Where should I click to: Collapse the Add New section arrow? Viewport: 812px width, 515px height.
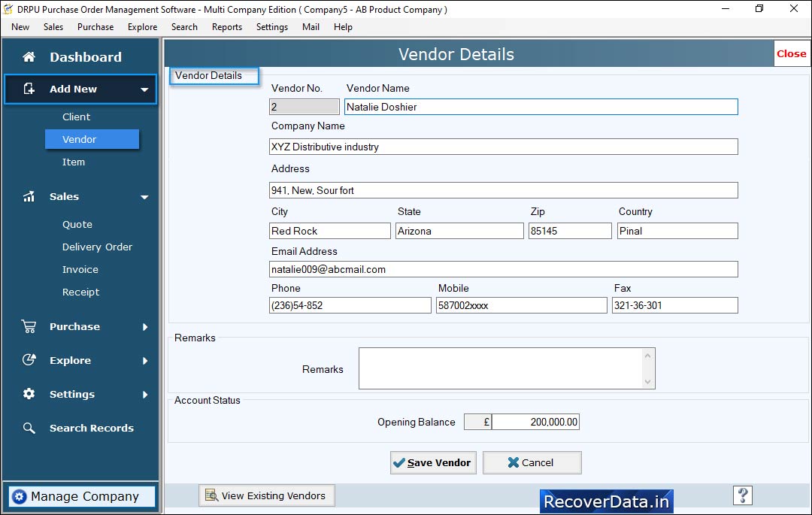click(144, 89)
